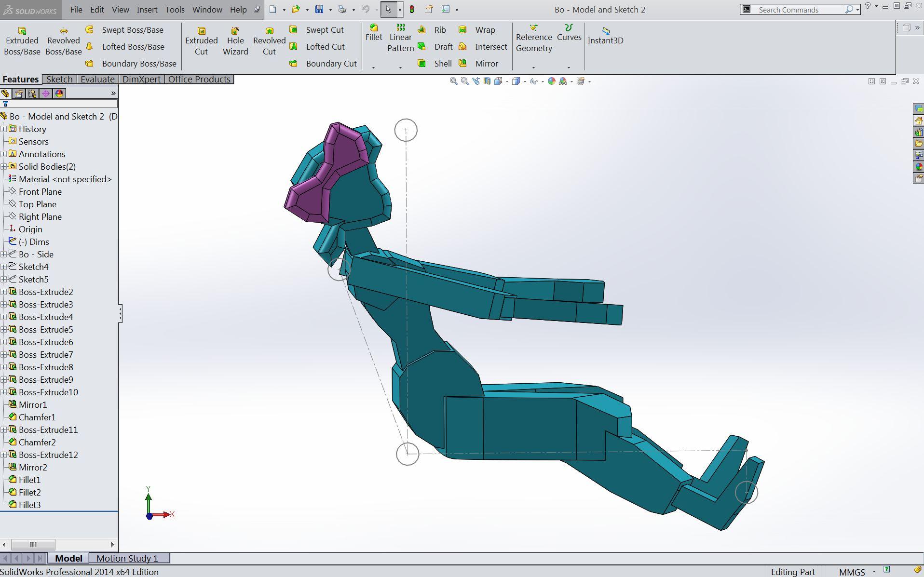Expand the Solid Bodies tree node
Screen dimensions: 924x577
4,166
